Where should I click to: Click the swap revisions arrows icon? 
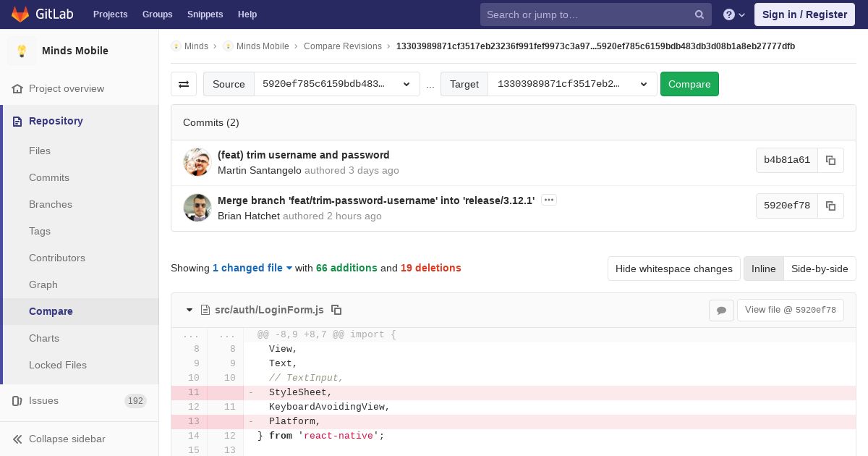(184, 84)
